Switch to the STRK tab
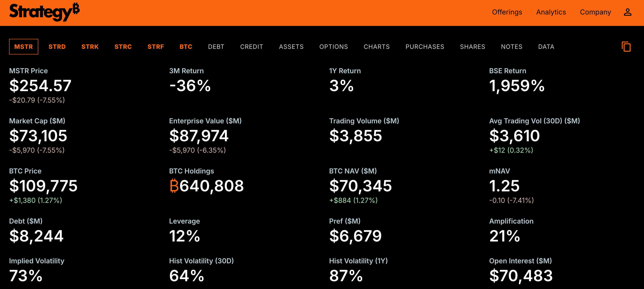The width and height of the screenshot is (644, 289). tap(90, 46)
